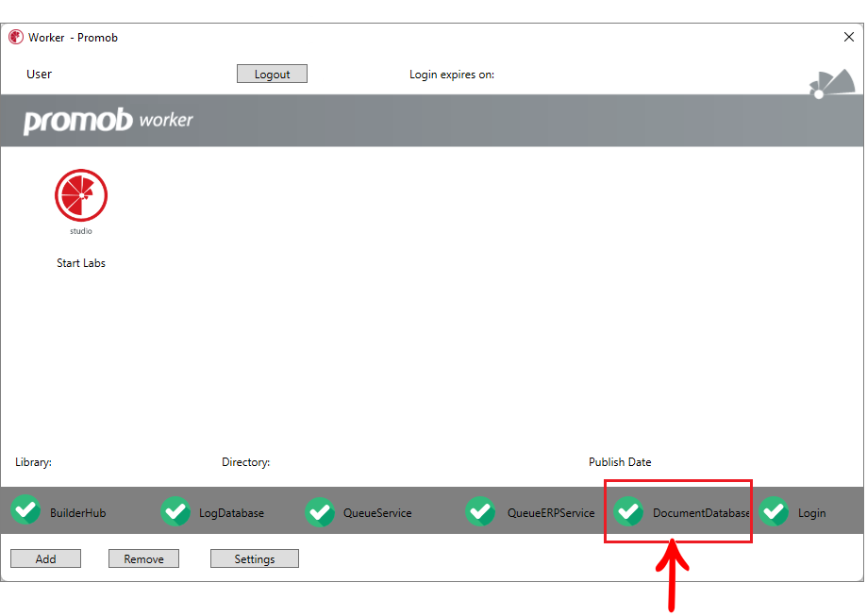This screenshot has width=867, height=616.
Task: Click the Remove button
Action: tap(143, 559)
